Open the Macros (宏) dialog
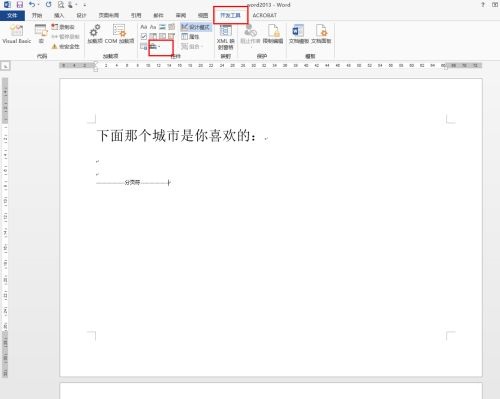This screenshot has width=500, height=399. coord(41,34)
